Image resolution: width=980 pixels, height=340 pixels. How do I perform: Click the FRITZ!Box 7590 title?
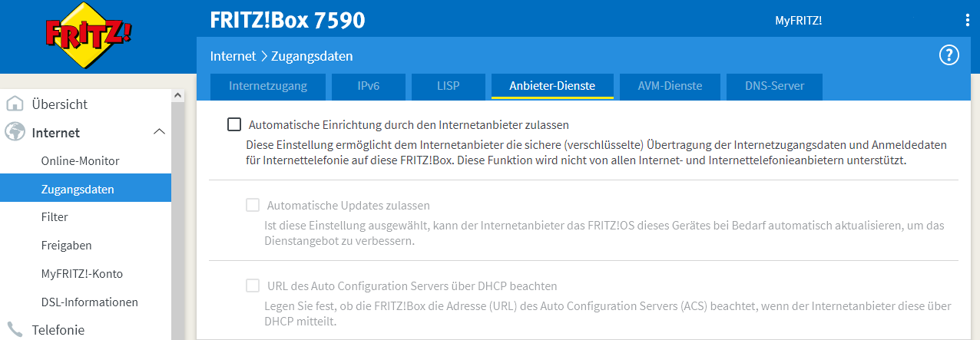pos(287,21)
